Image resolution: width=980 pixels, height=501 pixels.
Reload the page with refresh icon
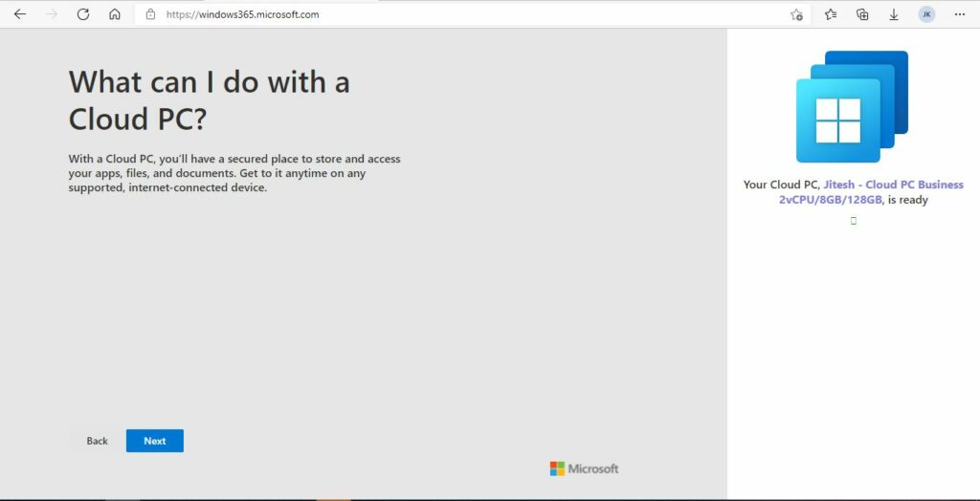click(83, 14)
